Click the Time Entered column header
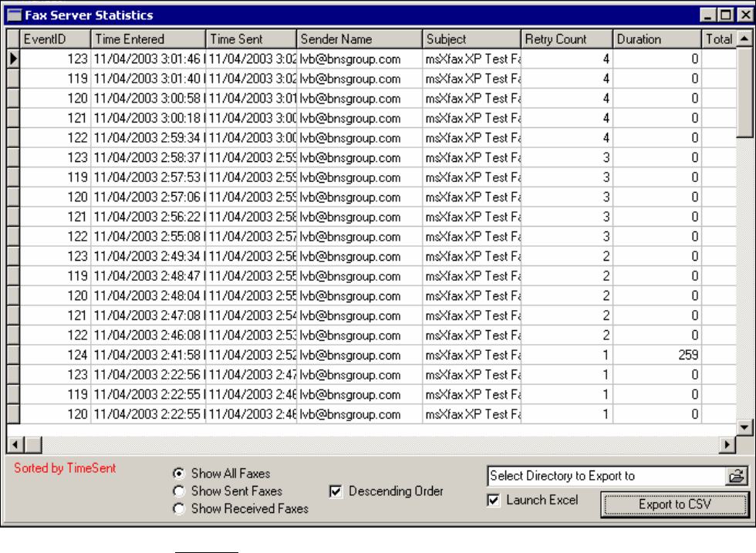This screenshot has height=553, width=756. (148, 39)
